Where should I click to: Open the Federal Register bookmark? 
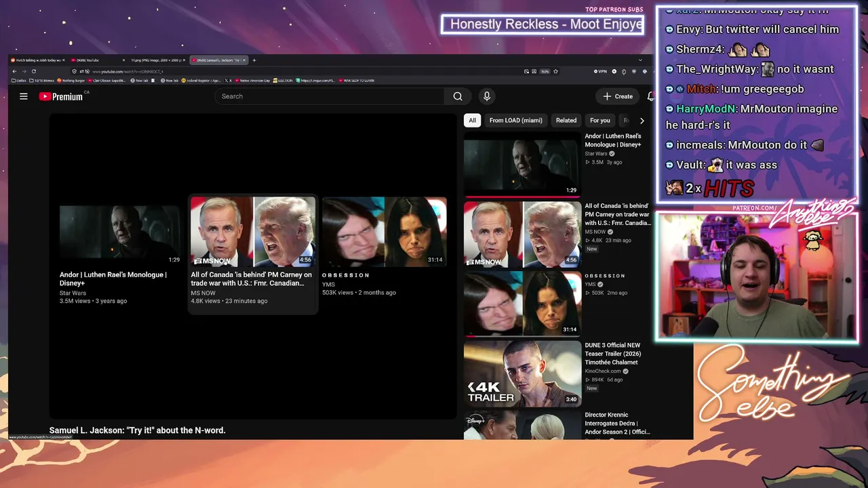[x=201, y=81]
